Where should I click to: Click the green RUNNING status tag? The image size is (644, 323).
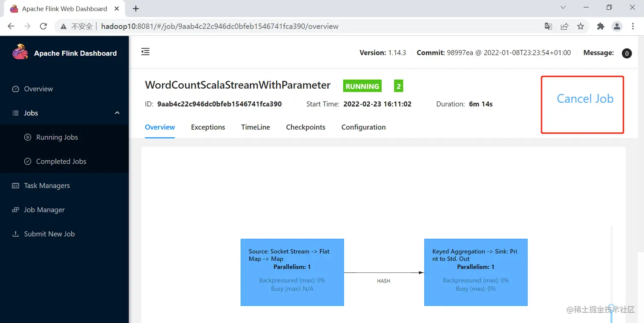[x=362, y=86]
